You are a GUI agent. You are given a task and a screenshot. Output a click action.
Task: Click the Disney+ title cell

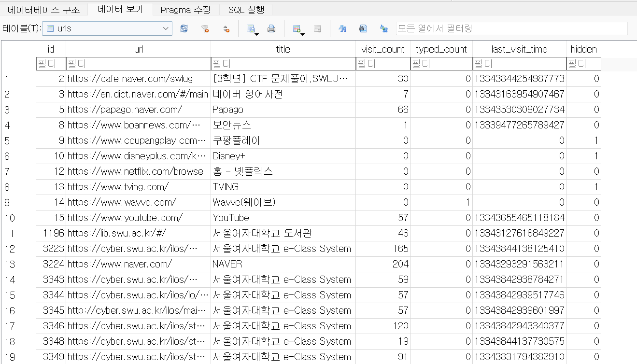pyautogui.click(x=283, y=156)
